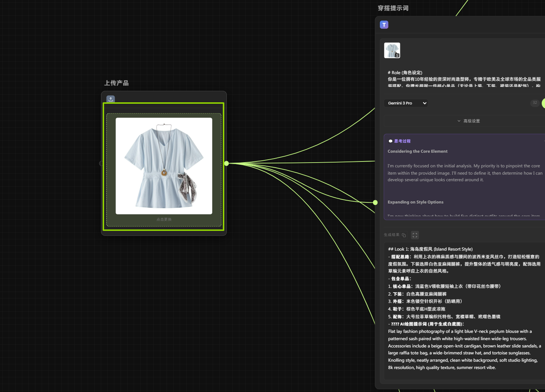
Task: Click the upload icon on the product node
Action: [111, 99]
